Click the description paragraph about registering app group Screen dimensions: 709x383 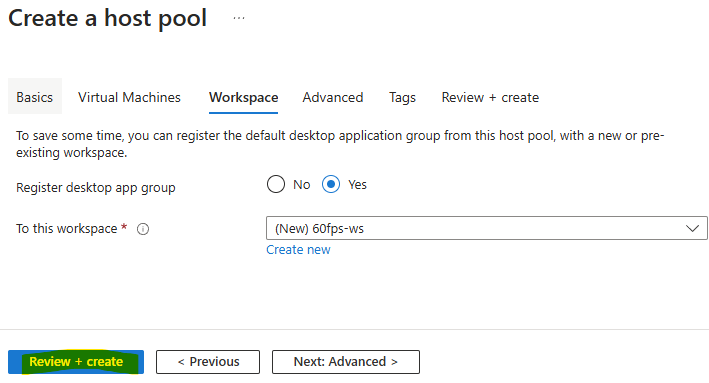click(340, 144)
